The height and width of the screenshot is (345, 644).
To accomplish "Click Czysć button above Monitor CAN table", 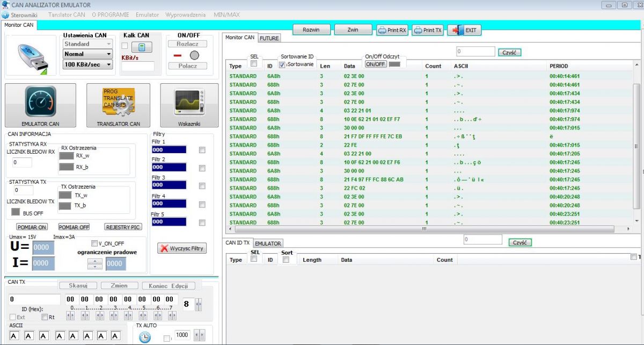I will [510, 52].
